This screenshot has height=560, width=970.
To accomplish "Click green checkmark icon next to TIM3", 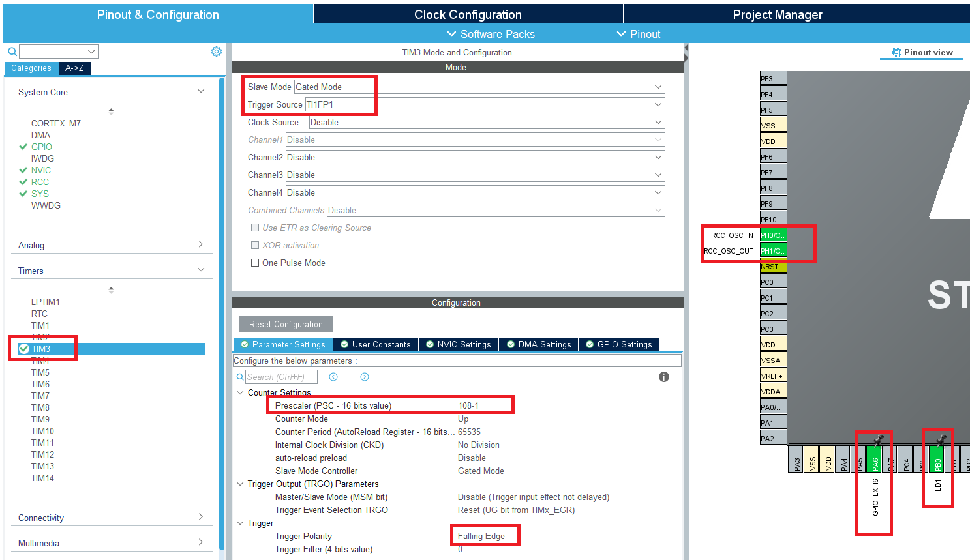I will tap(24, 349).
